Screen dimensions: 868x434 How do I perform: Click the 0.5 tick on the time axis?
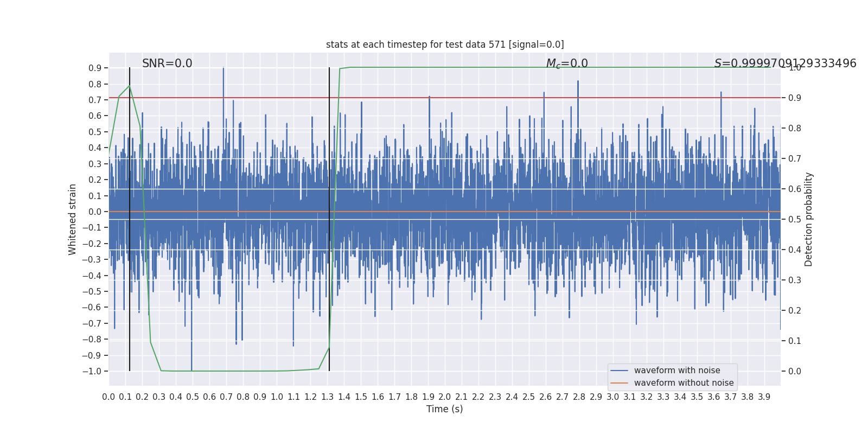pos(193,397)
